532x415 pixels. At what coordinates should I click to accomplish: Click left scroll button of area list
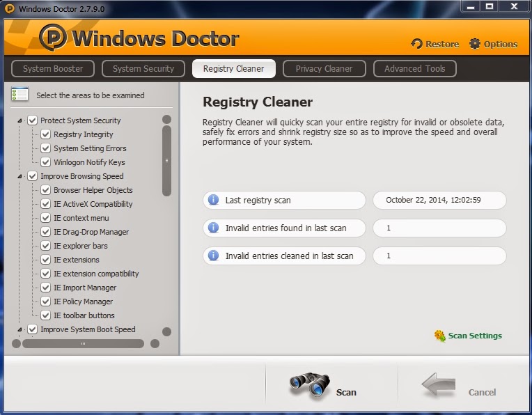tap(16, 344)
